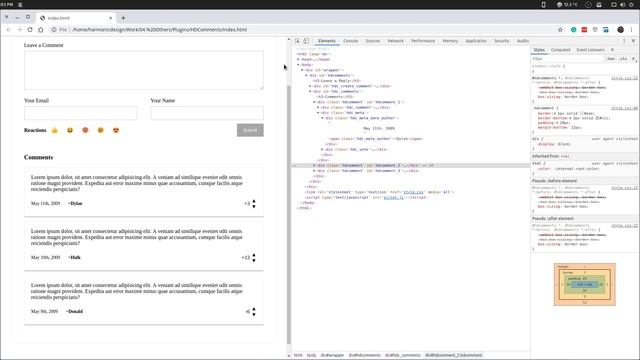Click the Leave a Comment textarea
The height and width of the screenshot is (360, 640).
pos(144,70)
